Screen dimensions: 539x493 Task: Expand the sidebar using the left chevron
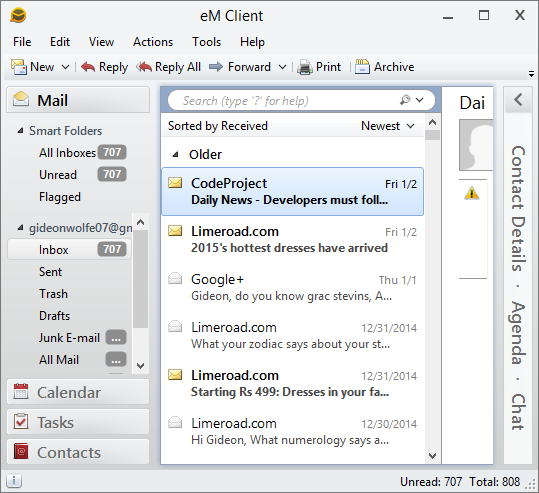[x=518, y=100]
